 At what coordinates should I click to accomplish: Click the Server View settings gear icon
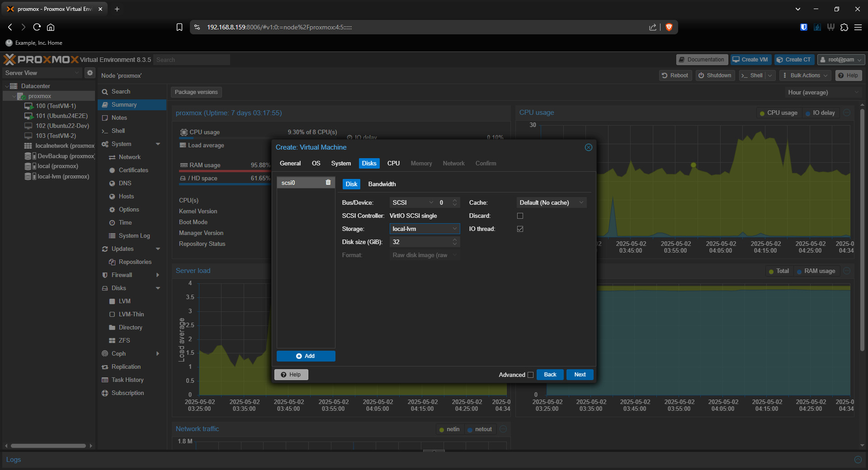(90, 73)
